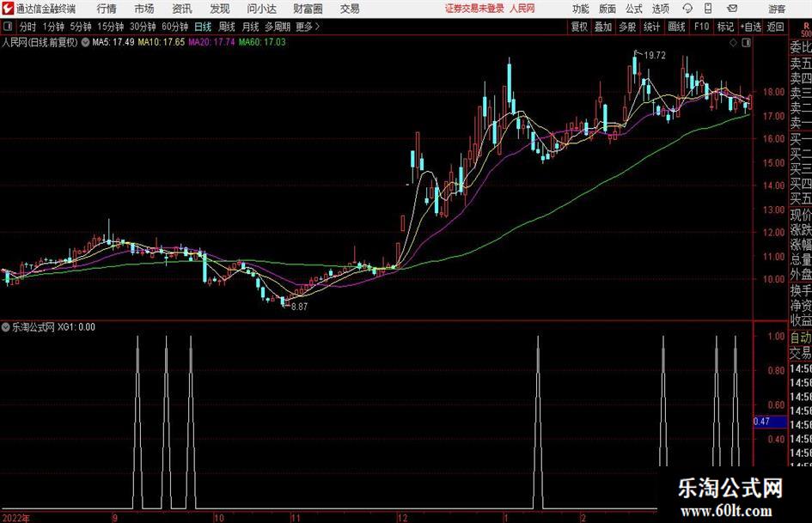Open the 画线 drawing tools

click(x=676, y=27)
